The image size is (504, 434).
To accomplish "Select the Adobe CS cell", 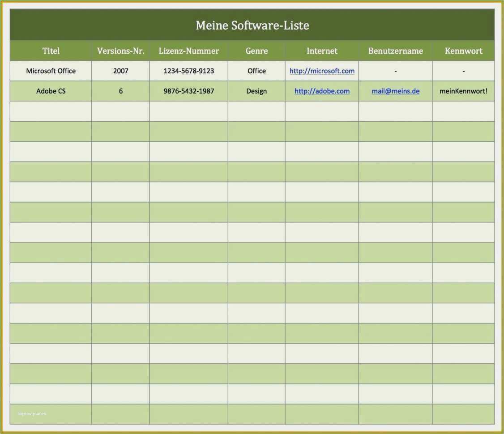I will coord(51,91).
